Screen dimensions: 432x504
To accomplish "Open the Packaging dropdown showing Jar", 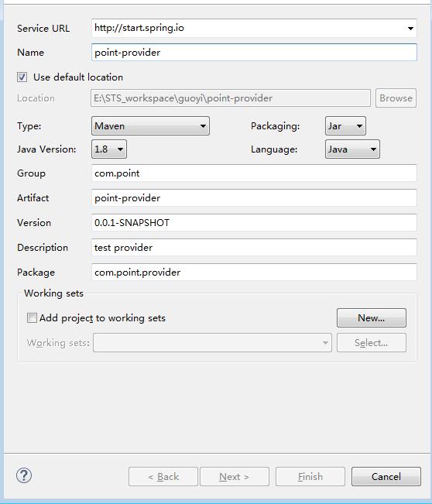I will click(x=345, y=126).
